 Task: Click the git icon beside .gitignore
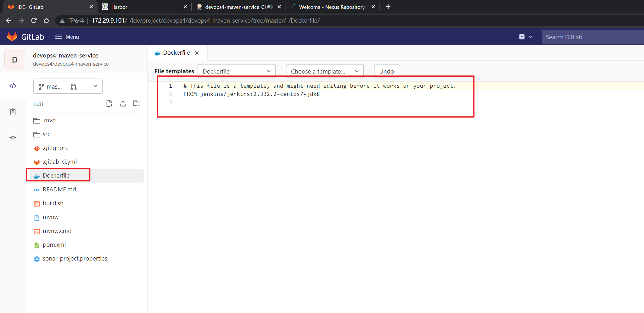pyautogui.click(x=37, y=148)
